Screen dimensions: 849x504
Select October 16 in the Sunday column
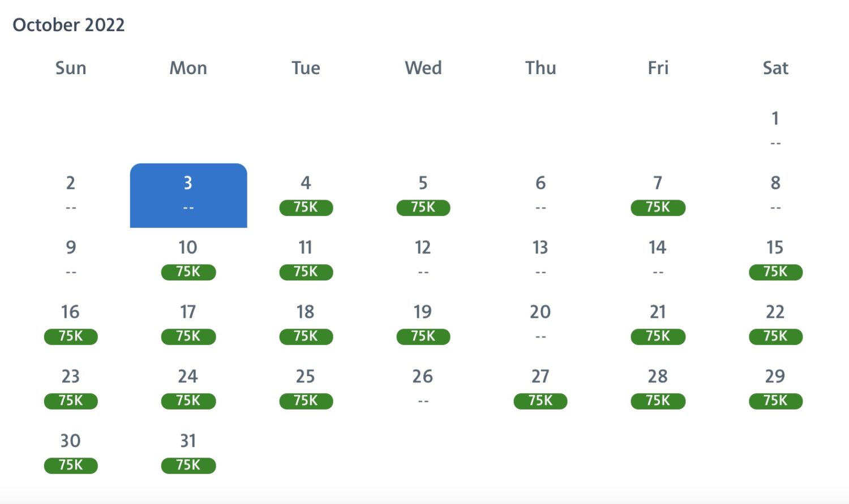70,324
